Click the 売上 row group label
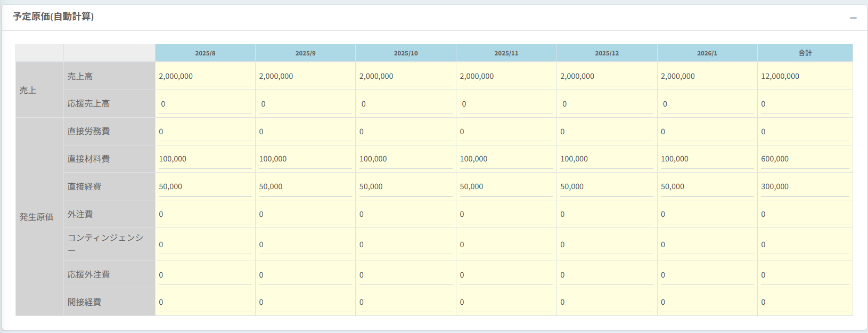Viewport: 868px width, 333px height. pyautogui.click(x=28, y=91)
